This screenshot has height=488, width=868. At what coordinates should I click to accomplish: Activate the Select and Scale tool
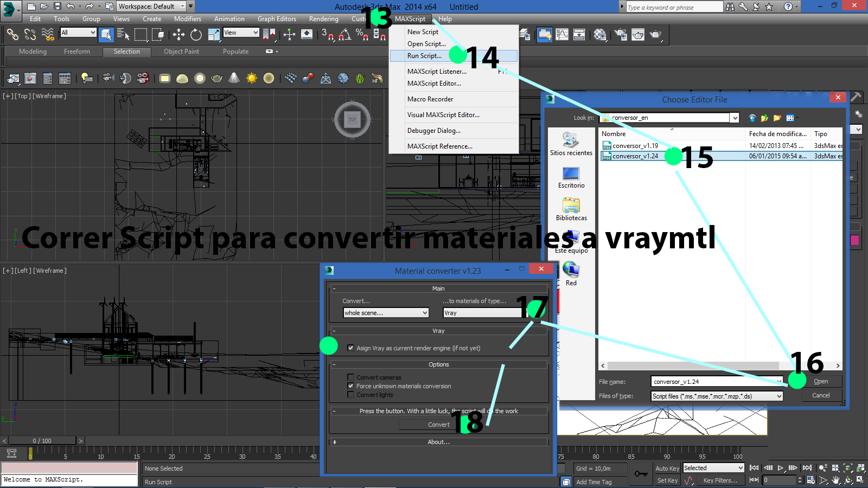pyautogui.click(x=213, y=35)
